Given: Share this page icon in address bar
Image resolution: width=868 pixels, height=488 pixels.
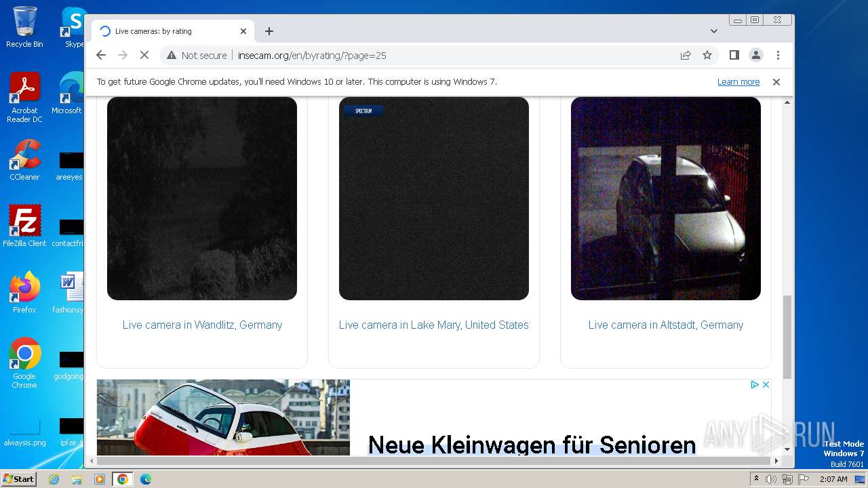Looking at the screenshot, I should tap(686, 56).
